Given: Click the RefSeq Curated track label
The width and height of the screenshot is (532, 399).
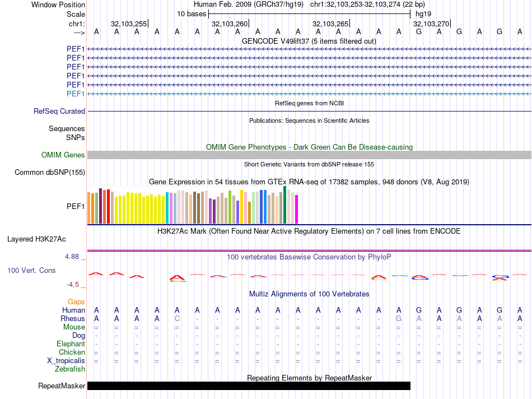Looking at the screenshot, I should [59, 112].
